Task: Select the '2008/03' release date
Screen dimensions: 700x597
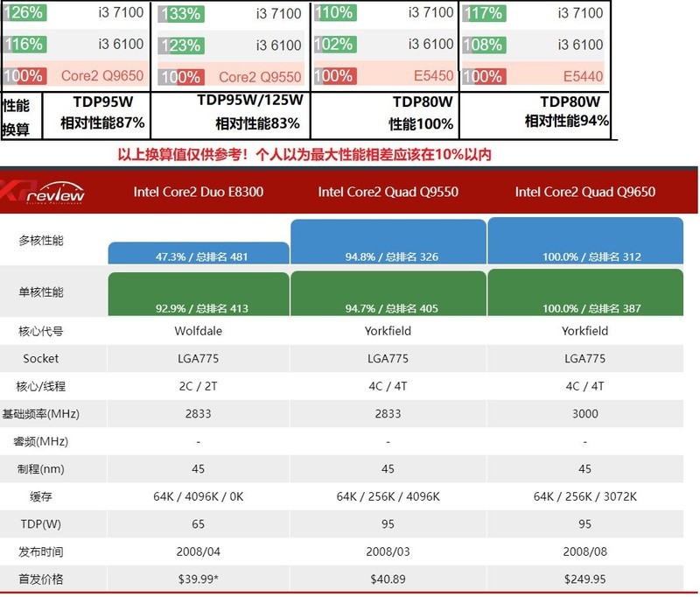Action: tap(388, 551)
